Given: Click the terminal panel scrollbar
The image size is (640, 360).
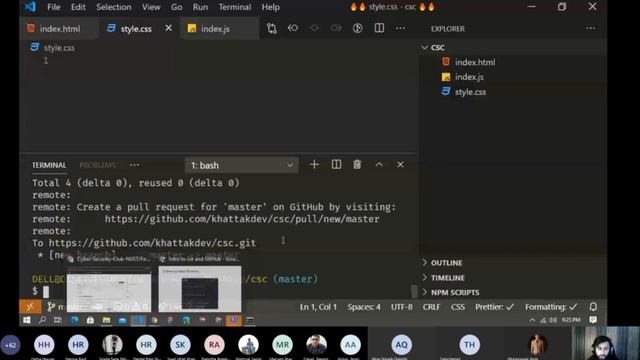Looking at the screenshot, I should pyautogui.click(x=414, y=291).
